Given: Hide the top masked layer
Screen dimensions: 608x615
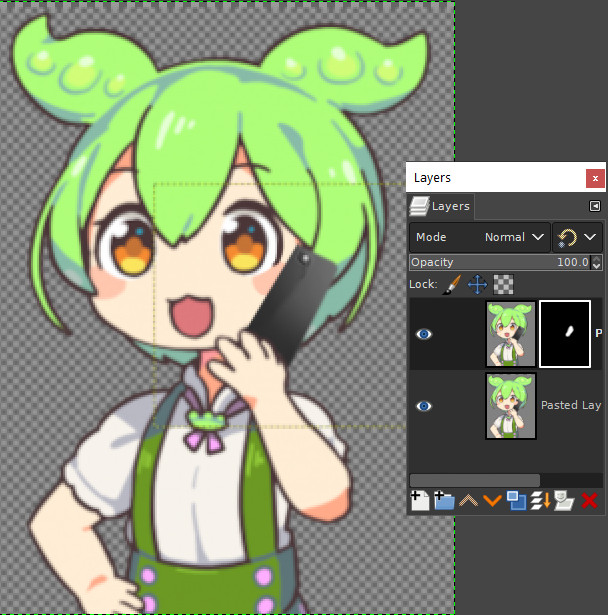Looking at the screenshot, I should [424, 334].
